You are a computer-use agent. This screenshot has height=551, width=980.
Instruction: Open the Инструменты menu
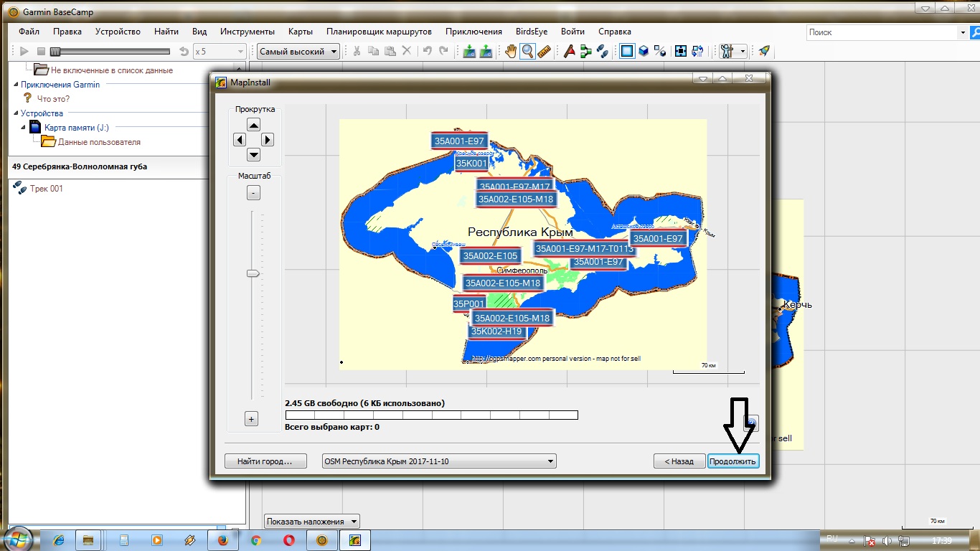(x=248, y=32)
